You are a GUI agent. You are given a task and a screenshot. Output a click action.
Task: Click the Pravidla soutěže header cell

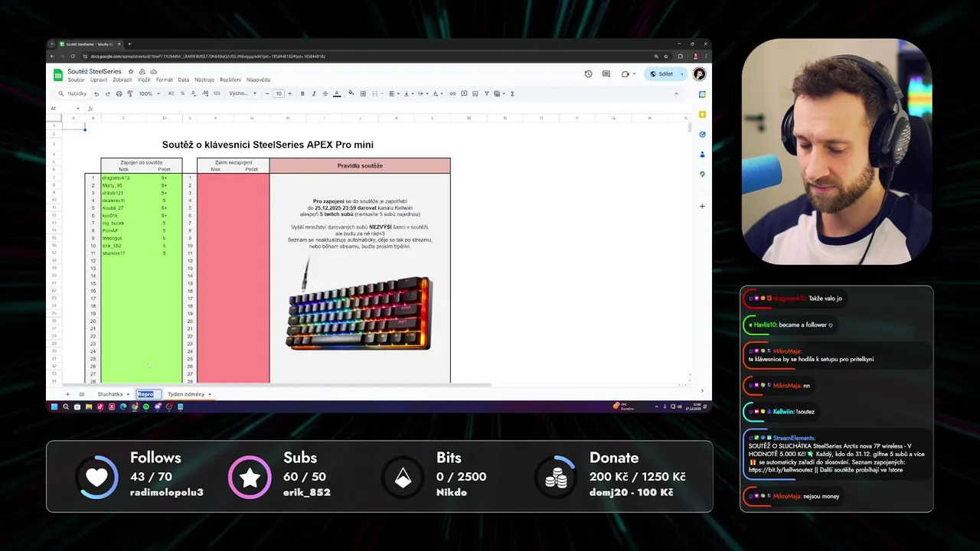360,165
